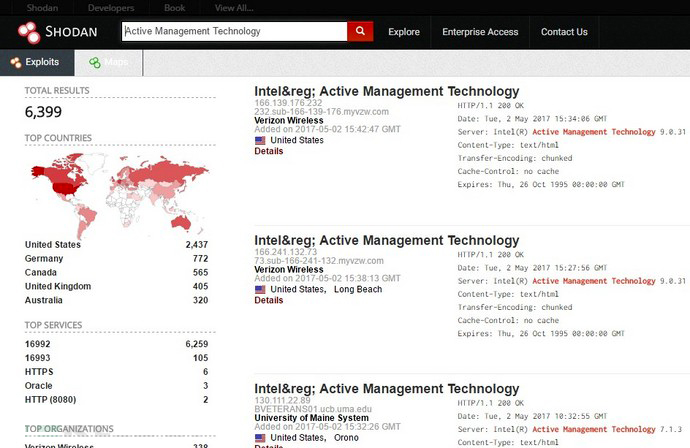The image size is (690, 448).
Task: Click the 2,437 count for United States
Action: click(x=197, y=245)
